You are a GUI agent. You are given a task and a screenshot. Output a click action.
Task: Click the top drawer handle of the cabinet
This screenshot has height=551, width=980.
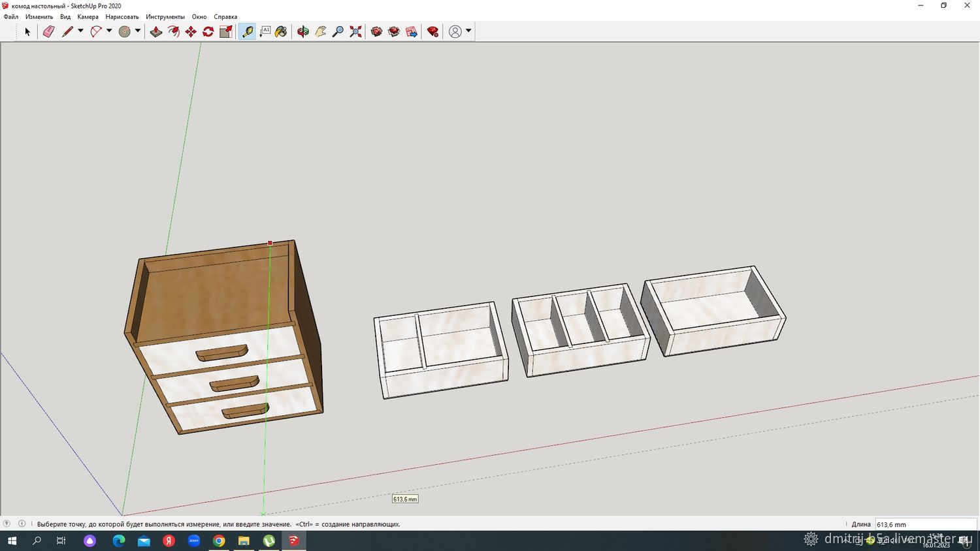tap(221, 353)
